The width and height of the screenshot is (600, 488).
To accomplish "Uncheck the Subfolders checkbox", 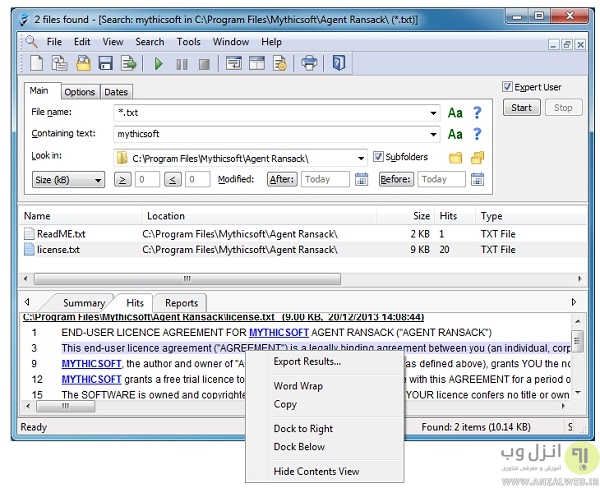I will coord(379,157).
